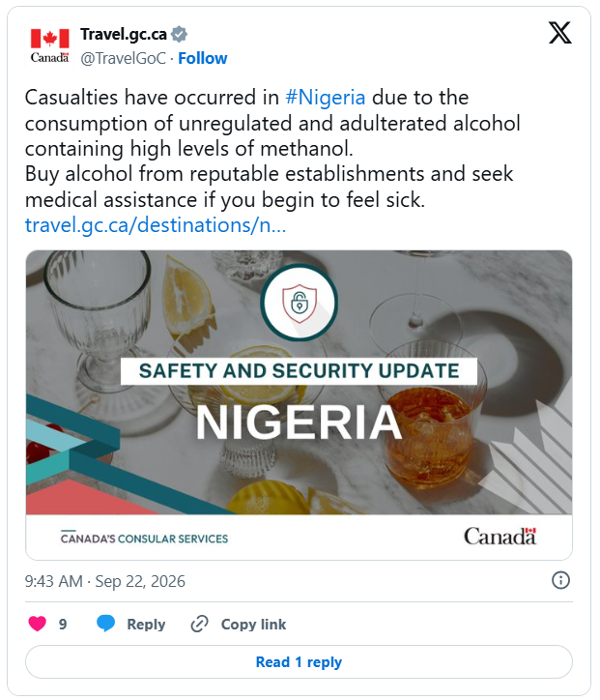Open the Travel.gc.ca Canada flag avatar
This screenshot has width=600, height=700.
point(49,45)
